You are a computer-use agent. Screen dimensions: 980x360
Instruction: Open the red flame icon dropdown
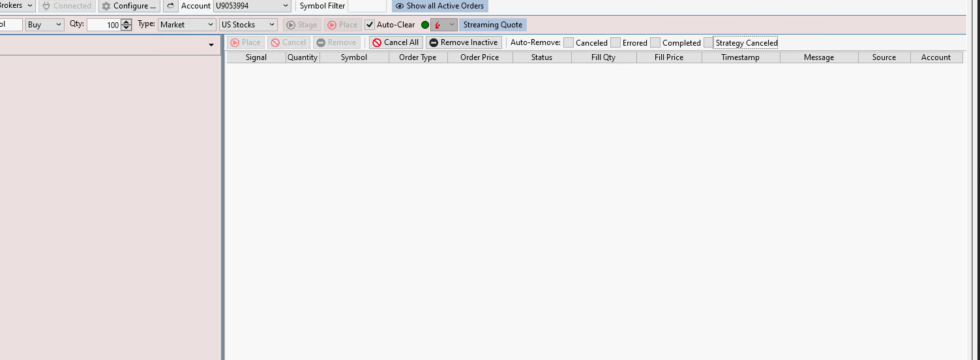444,25
